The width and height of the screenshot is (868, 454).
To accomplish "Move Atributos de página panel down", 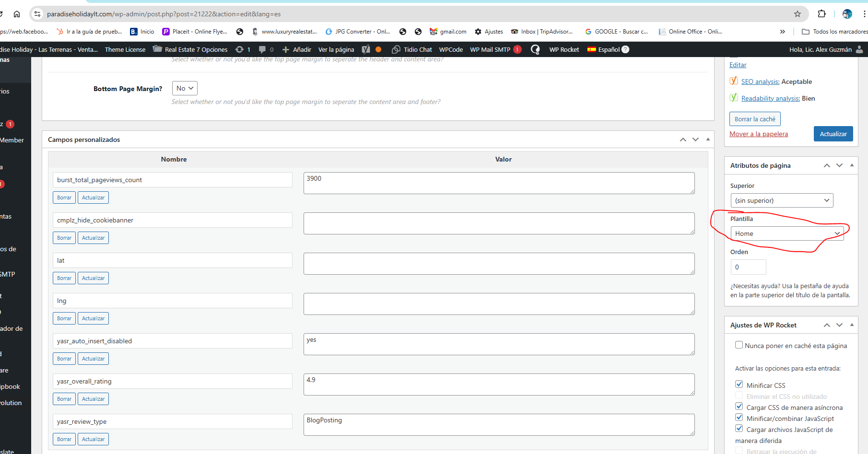I will tap(839, 165).
